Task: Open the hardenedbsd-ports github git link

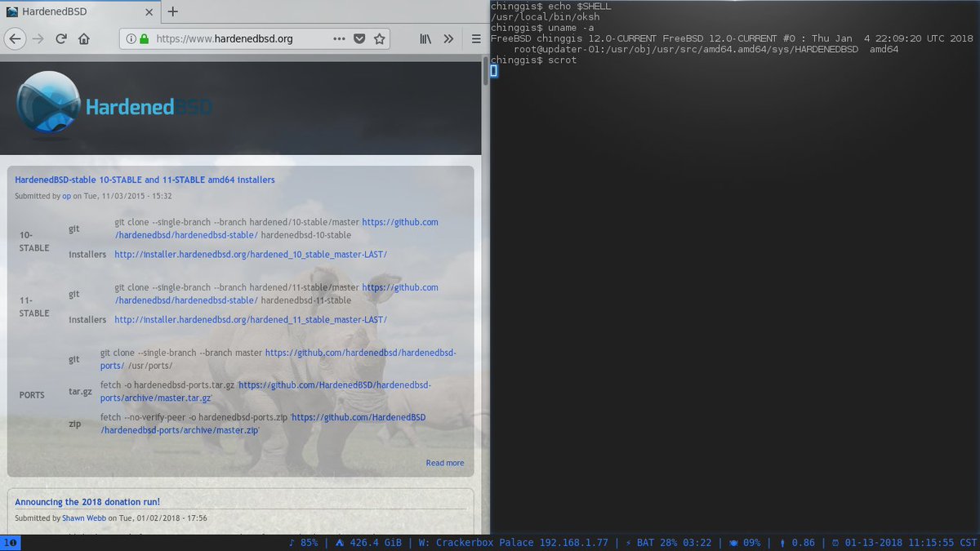Action: [278, 358]
